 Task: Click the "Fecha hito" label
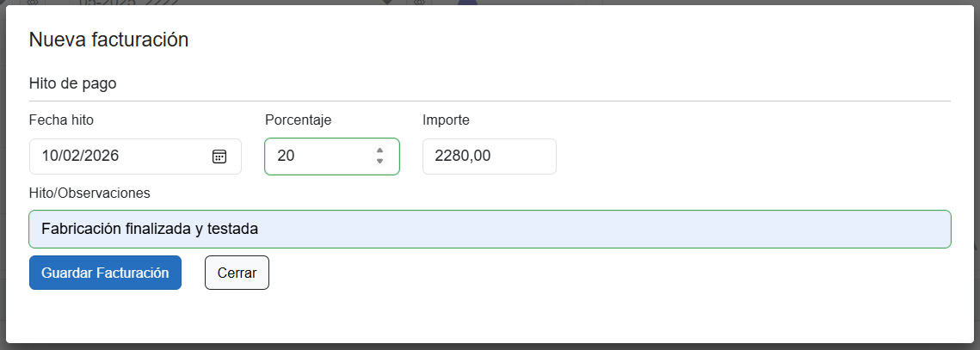click(x=61, y=120)
